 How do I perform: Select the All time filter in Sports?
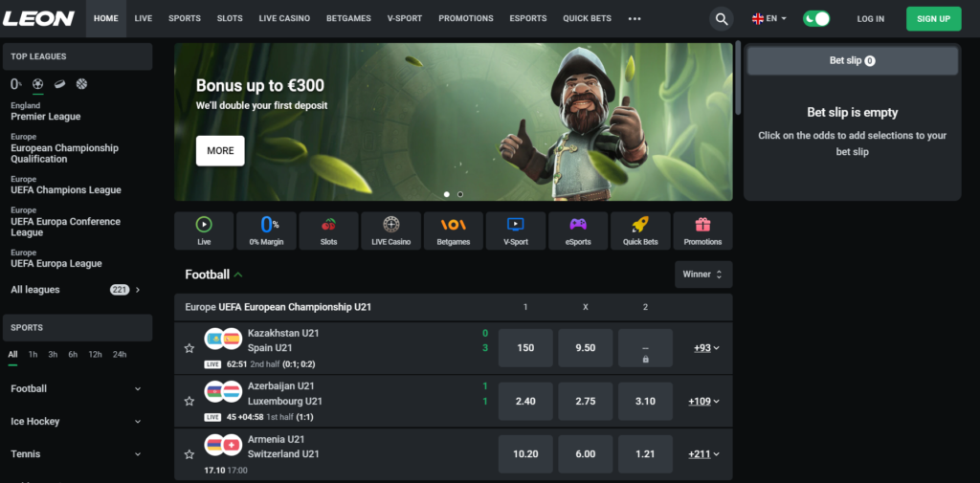click(12, 354)
